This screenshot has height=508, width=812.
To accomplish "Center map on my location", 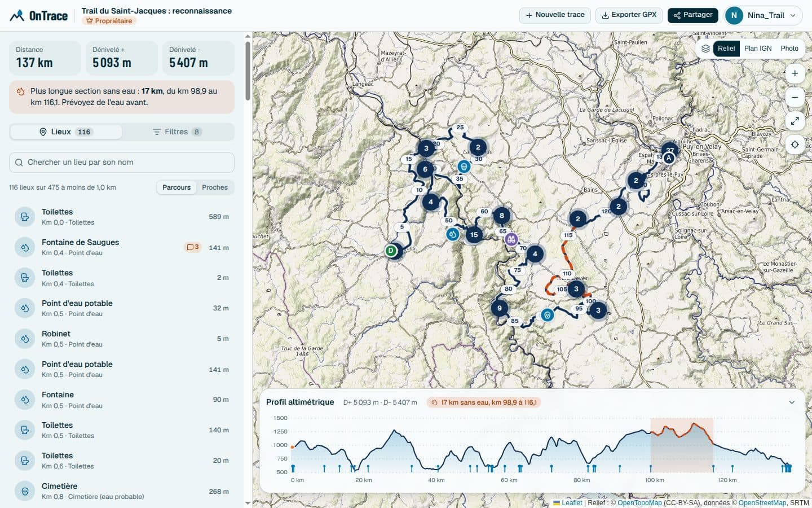I will (795, 144).
